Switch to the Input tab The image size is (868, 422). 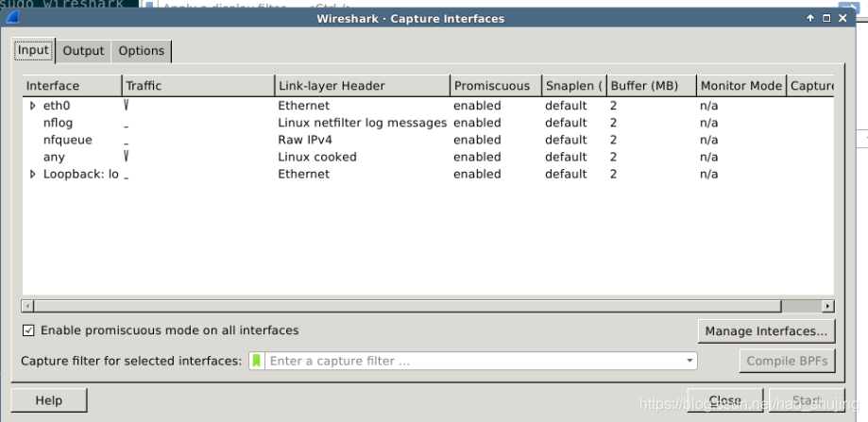(x=33, y=50)
